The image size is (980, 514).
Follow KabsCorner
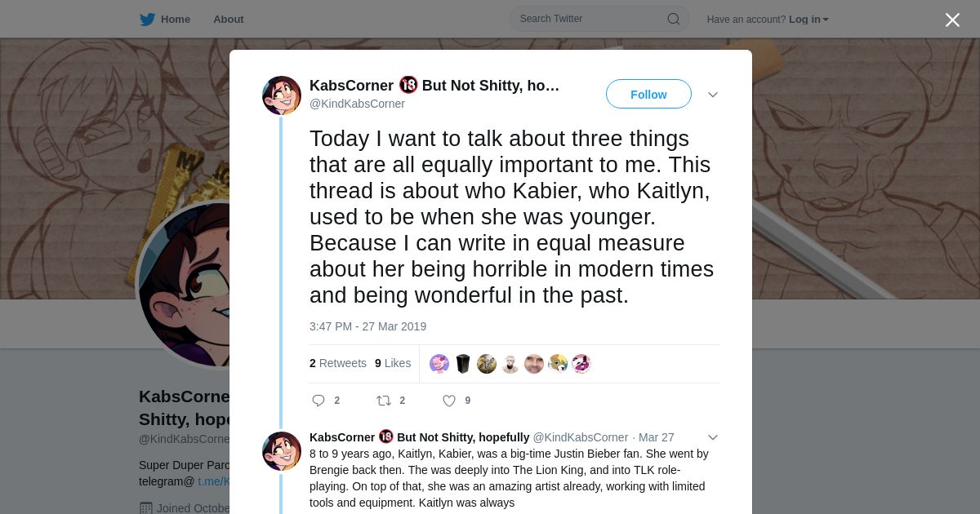(x=648, y=95)
